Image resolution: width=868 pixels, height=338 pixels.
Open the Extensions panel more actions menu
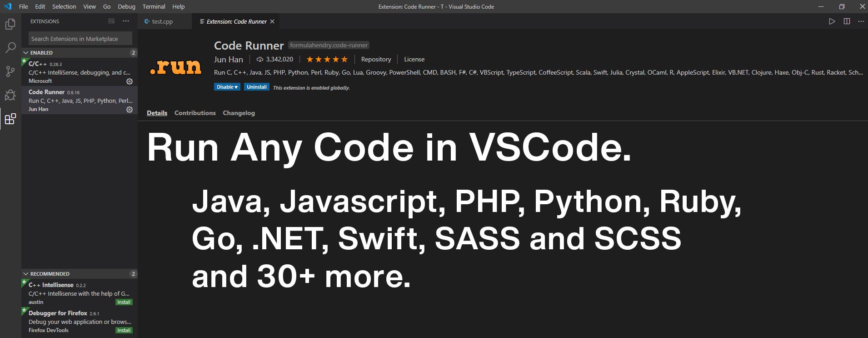click(126, 21)
